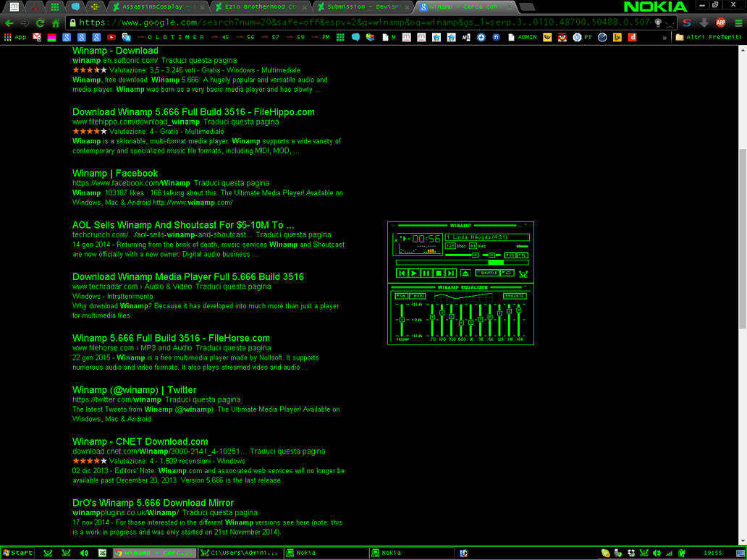747x560 pixels.
Task: Click the browser forward arrow
Action: 25,23
